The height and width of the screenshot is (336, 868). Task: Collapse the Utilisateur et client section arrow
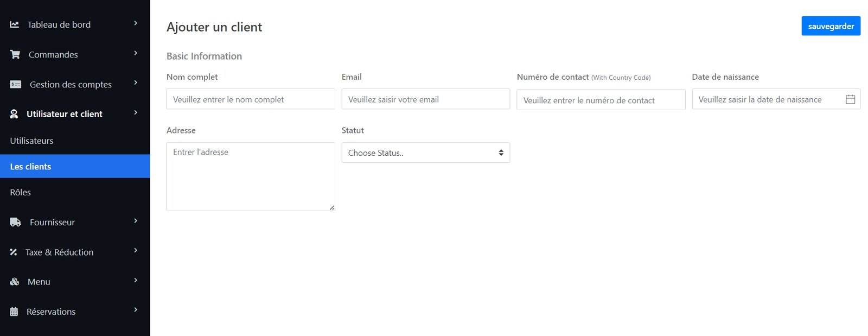click(136, 113)
